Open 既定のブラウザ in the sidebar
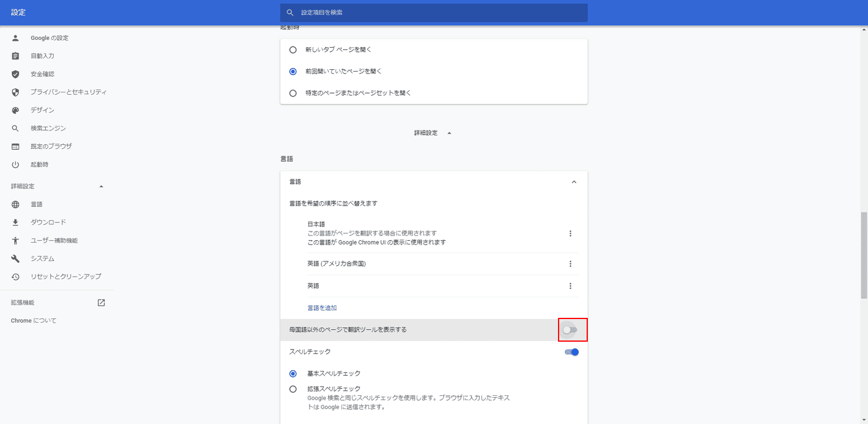Image resolution: width=868 pixels, height=424 pixels. [51, 146]
